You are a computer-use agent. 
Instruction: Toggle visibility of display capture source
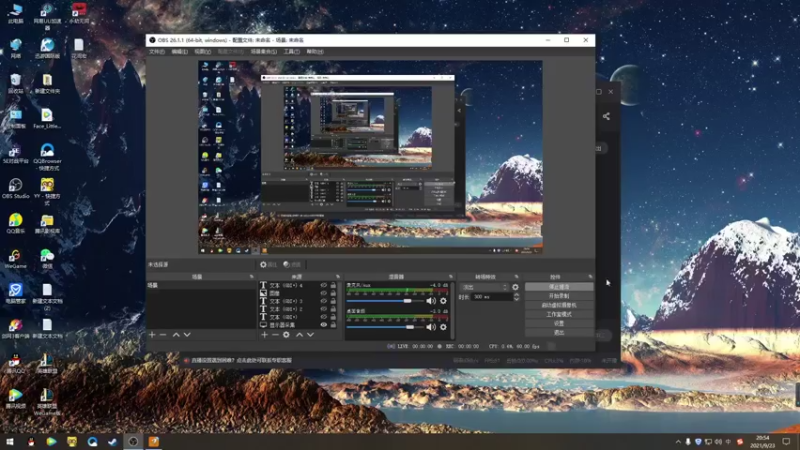click(x=323, y=324)
